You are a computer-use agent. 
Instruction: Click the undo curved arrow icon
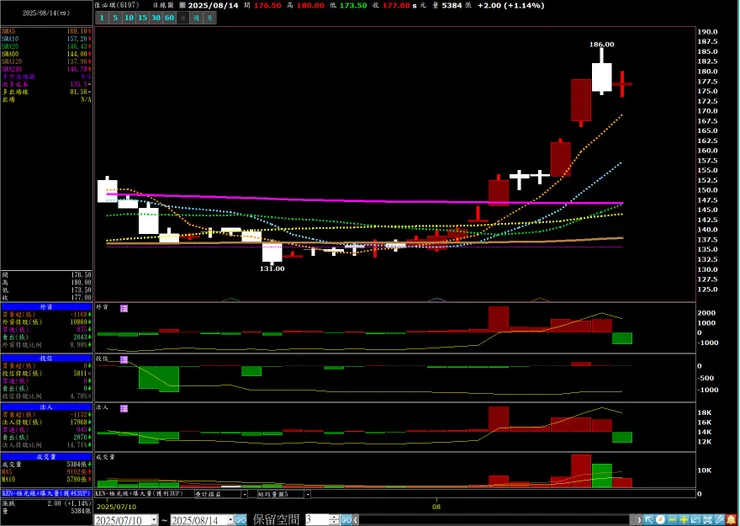696,520
